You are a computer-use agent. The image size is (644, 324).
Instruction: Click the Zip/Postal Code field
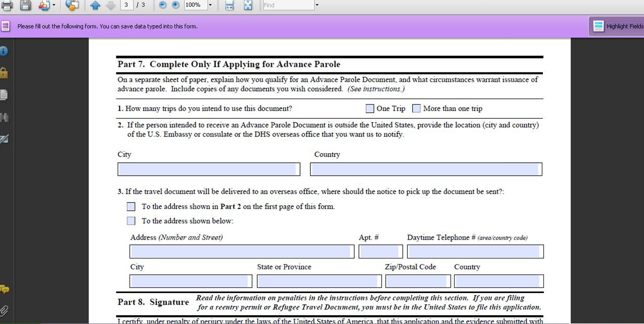pos(418,281)
